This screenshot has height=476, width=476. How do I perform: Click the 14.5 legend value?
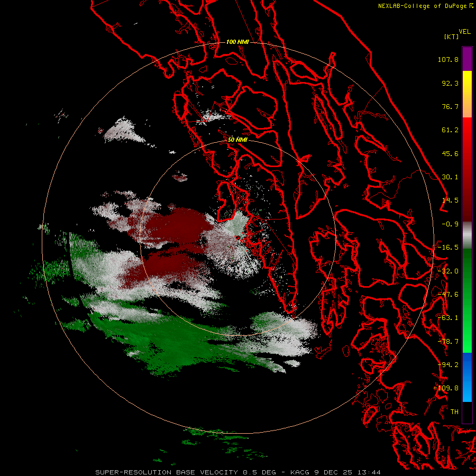tap(450, 200)
